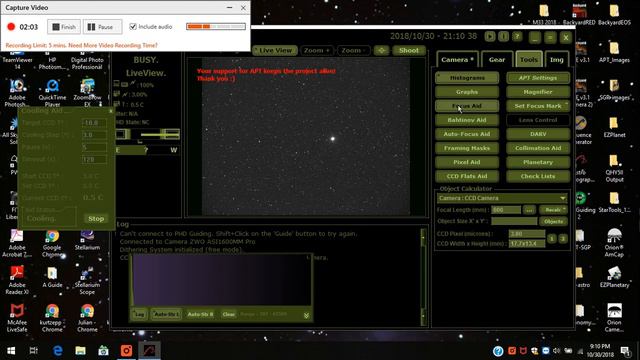The width and height of the screenshot is (640, 360).
Task: Open Stellarium desktop shortcut
Action: [87, 240]
